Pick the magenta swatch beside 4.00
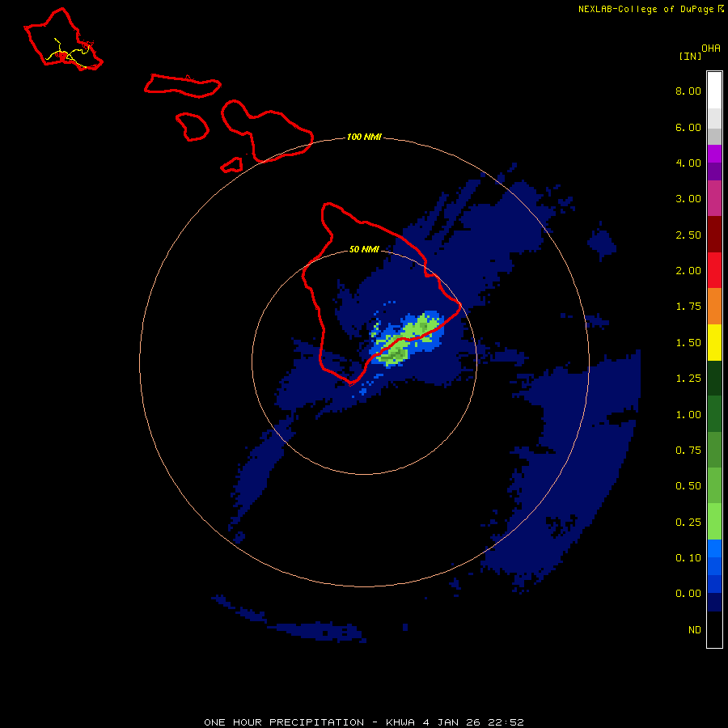Viewport: 728px width, 728px height. [x=714, y=154]
